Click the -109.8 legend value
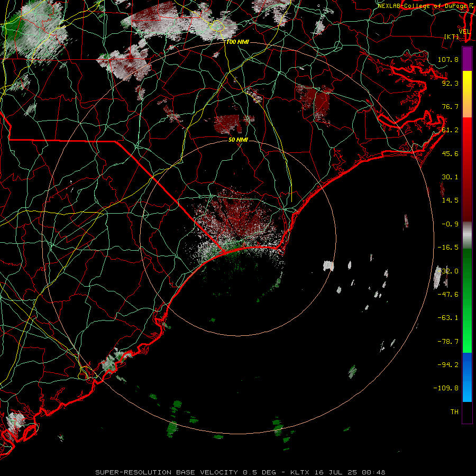 click(x=446, y=388)
